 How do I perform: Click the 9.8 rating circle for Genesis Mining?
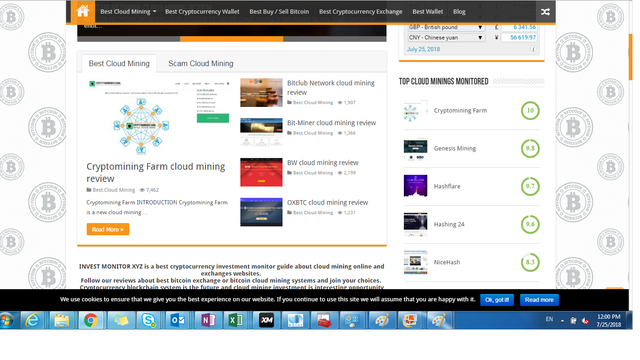tap(530, 149)
